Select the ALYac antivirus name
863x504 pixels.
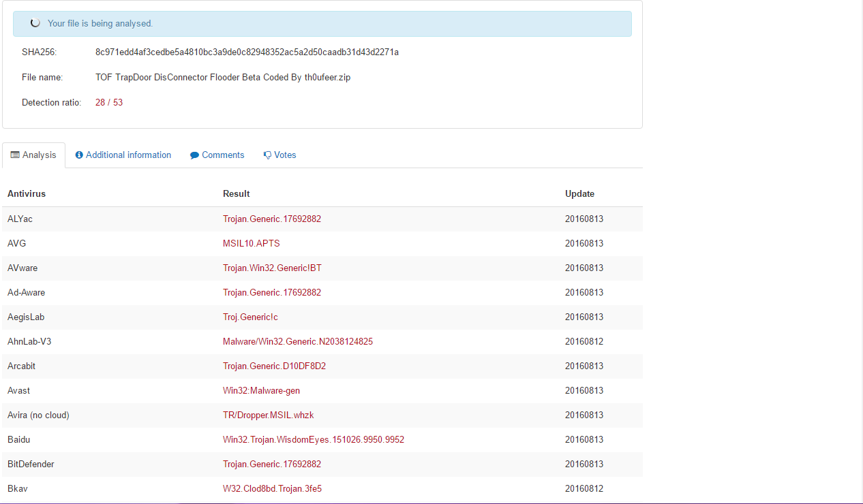point(20,219)
